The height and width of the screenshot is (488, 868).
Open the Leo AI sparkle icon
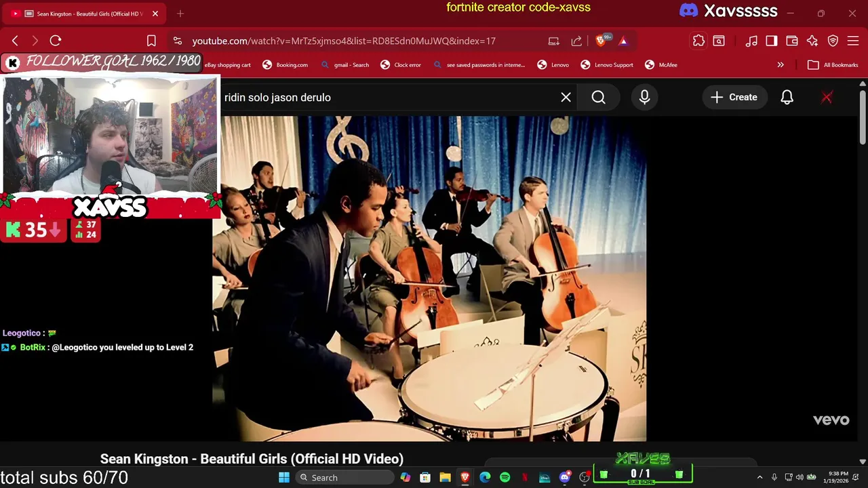812,41
